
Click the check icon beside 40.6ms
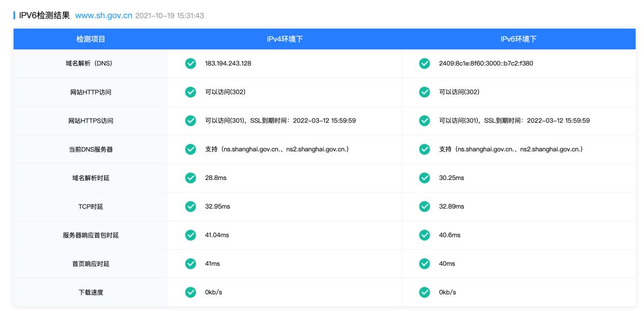click(x=424, y=235)
